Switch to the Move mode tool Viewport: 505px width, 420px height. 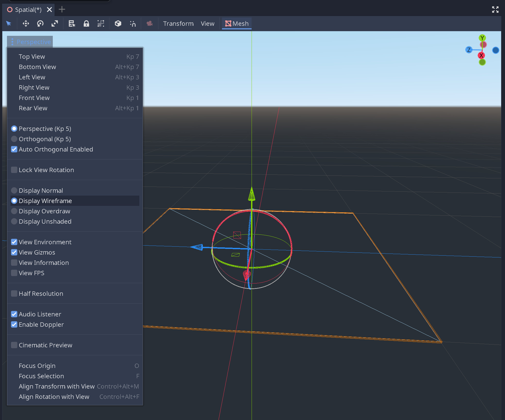[25, 23]
